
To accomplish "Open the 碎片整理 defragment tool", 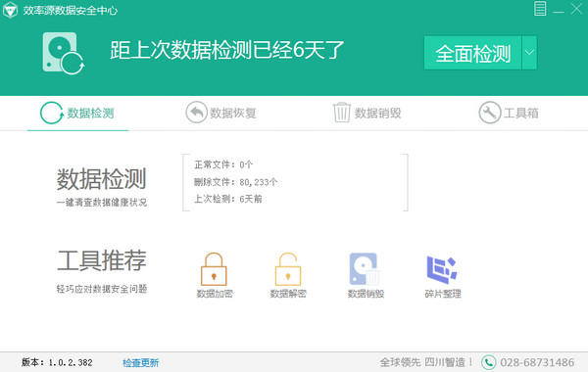I will 443,276.
